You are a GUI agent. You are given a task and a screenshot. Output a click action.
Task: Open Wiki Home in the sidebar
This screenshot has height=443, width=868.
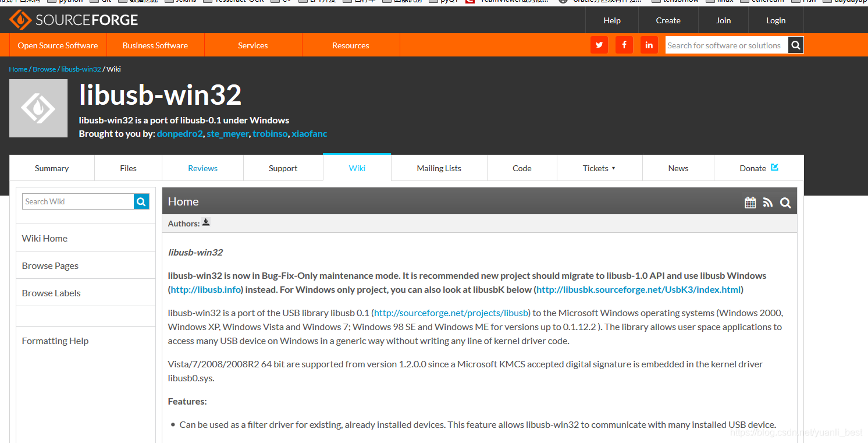[86, 238]
